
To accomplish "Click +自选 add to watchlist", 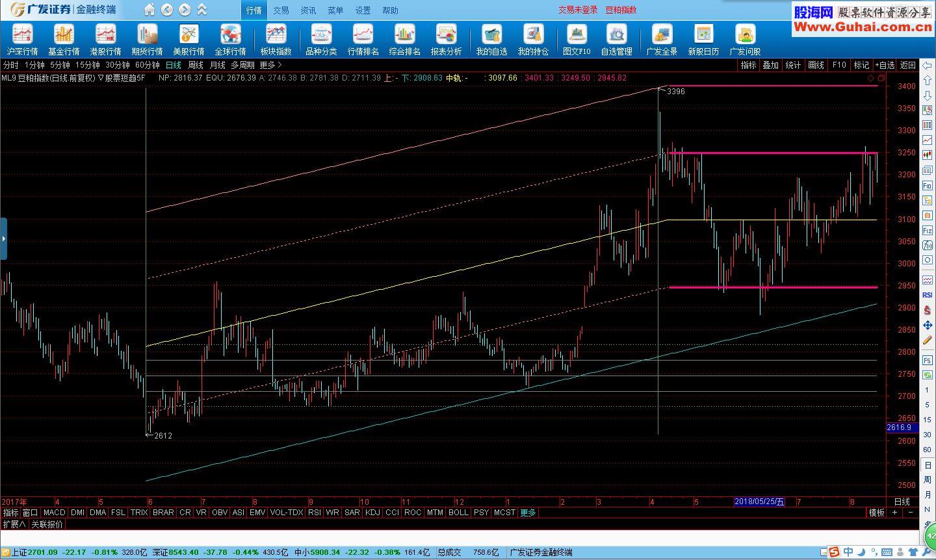I will tap(885, 65).
